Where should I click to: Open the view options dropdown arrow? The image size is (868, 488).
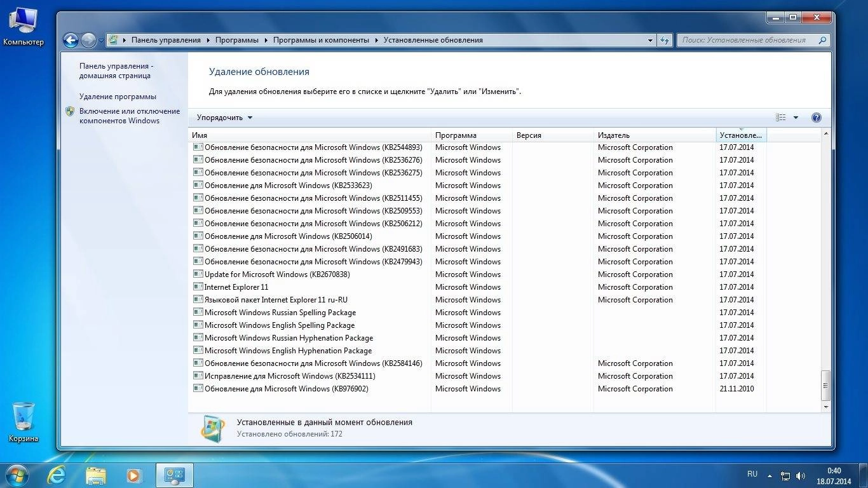tap(796, 118)
